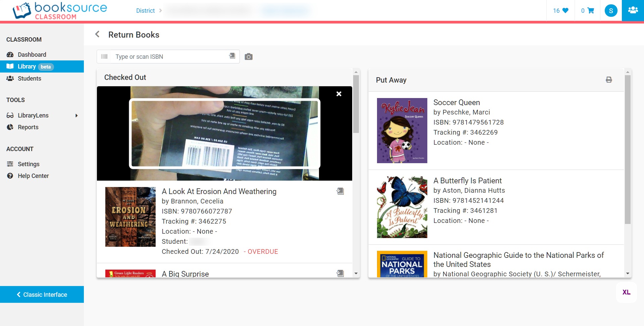Screen dimensions: 644x326
Task: Return A Look At Erosion And Weathering
Action: pyautogui.click(x=340, y=191)
